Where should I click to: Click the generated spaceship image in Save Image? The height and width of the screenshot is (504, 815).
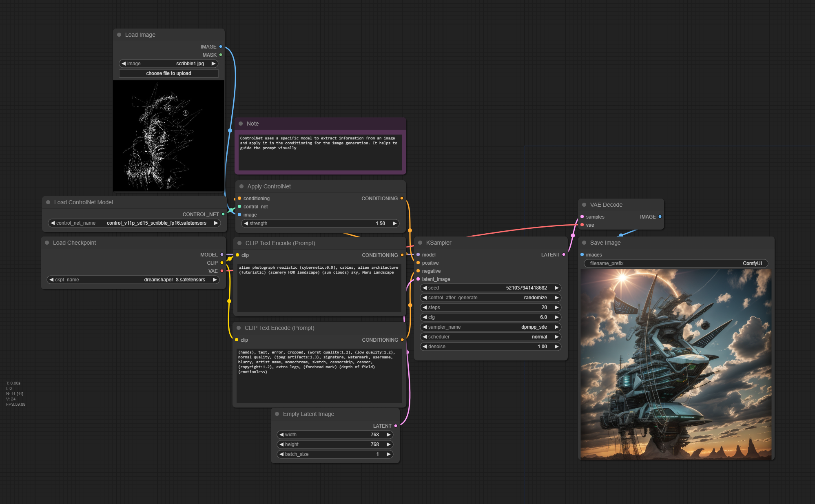click(676, 364)
